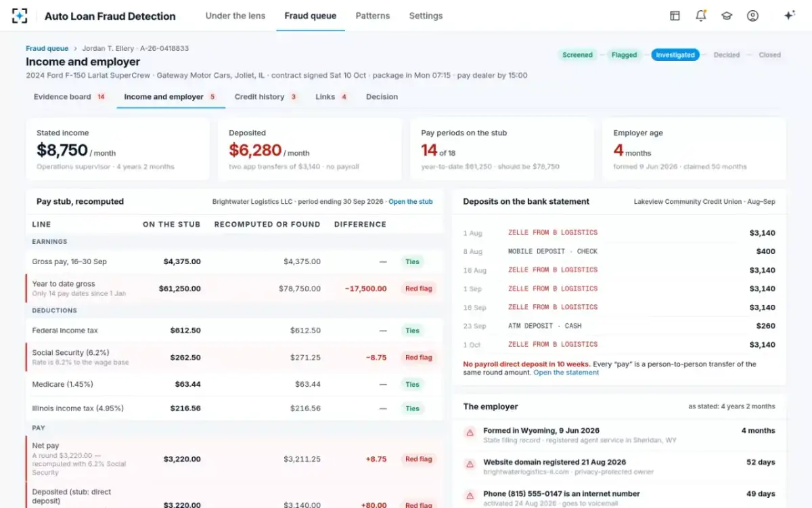Open Settings navigation tab
The height and width of the screenshot is (508, 812).
click(x=426, y=16)
